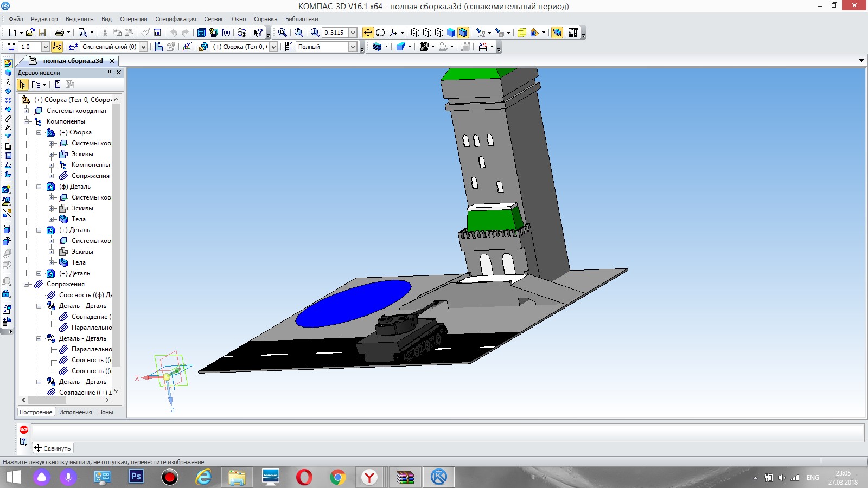Toggle model tree structure view button
Viewport: 868px width, 488px height.
(x=23, y=85)
